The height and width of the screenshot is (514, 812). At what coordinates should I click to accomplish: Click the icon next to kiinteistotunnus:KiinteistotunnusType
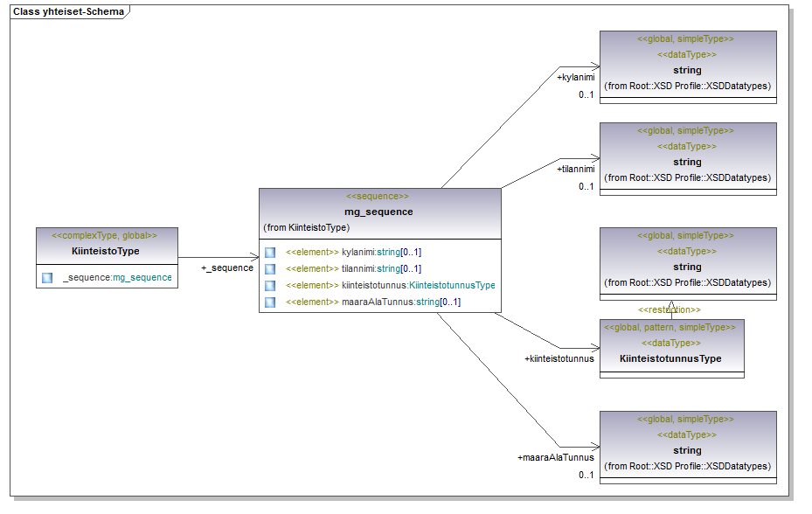pyautogui.click(x=270, y=286)
